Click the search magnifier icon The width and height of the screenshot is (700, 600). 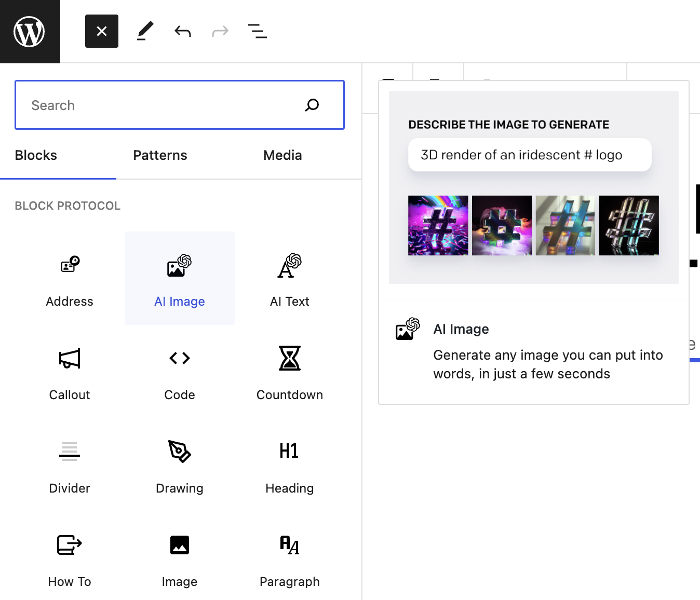click(312, 105)
